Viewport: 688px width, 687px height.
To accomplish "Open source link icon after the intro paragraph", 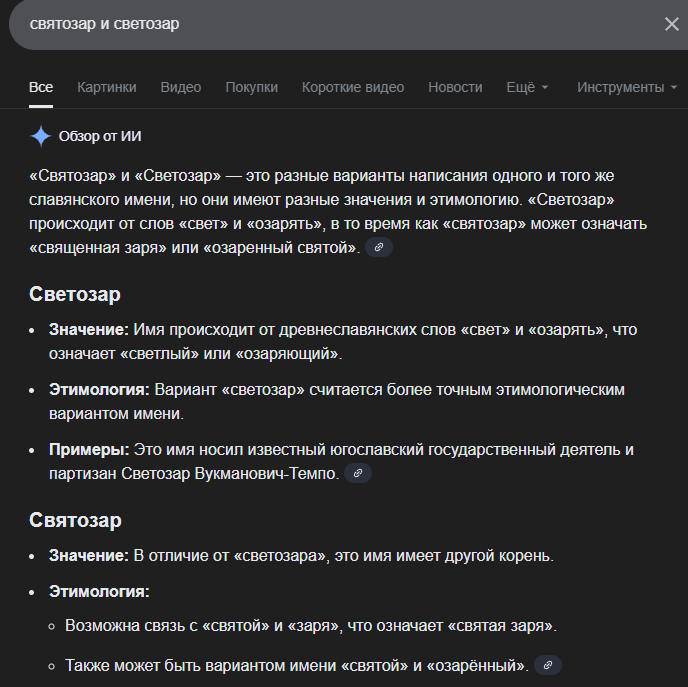I will coord(379,248).
